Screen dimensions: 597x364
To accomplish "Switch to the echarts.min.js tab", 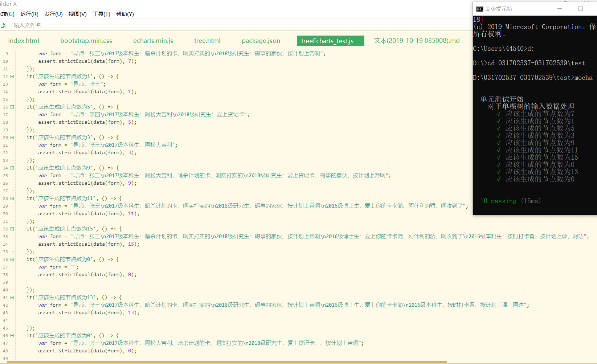I will tap(153, 41).
